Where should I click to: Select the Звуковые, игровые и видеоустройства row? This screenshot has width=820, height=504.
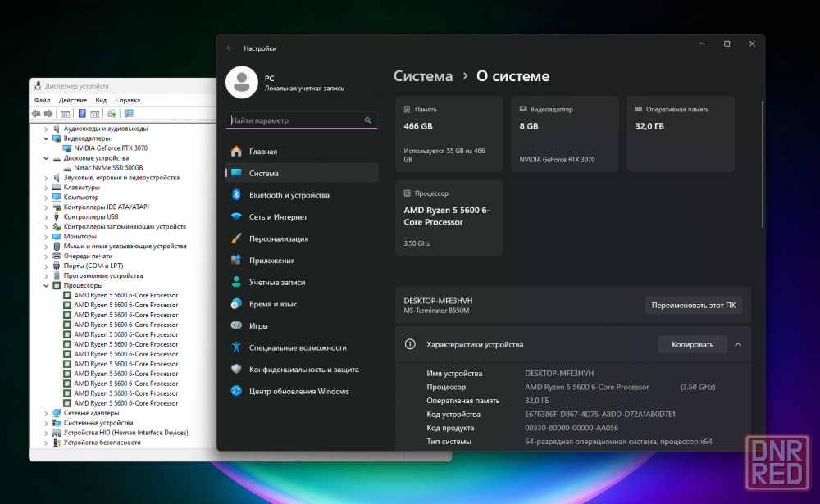coord(121,178)
